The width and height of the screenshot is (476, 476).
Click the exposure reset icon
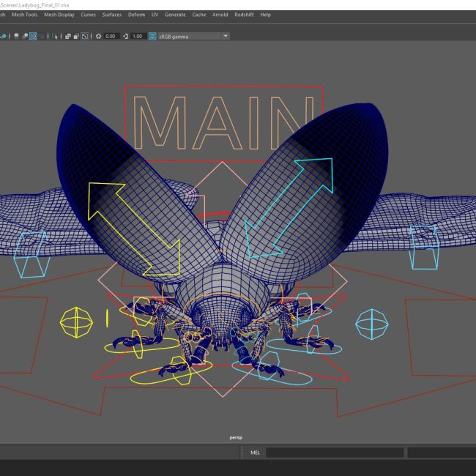pos(98,37)
